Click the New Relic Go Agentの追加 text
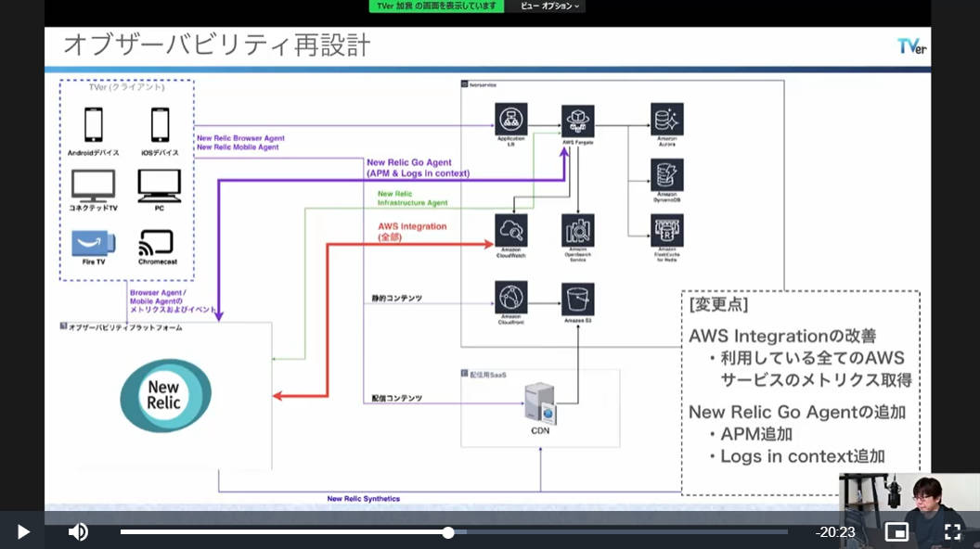Viewport: 980px width, 549px height. (x=797, y=413)
